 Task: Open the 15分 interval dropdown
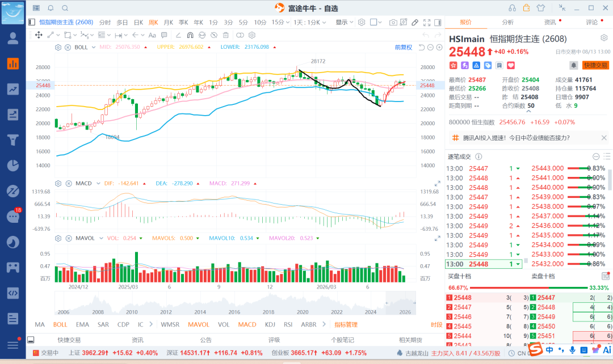pos(280,23)
